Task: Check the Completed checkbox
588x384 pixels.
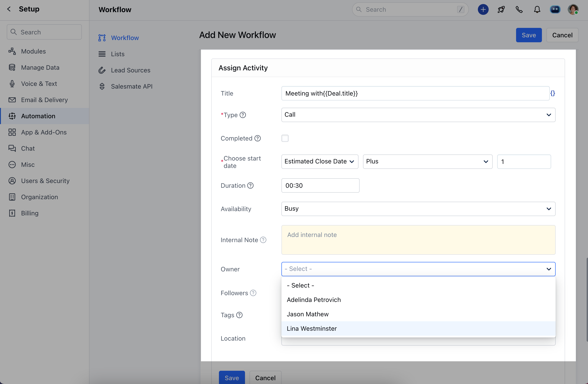Action: 285,138
